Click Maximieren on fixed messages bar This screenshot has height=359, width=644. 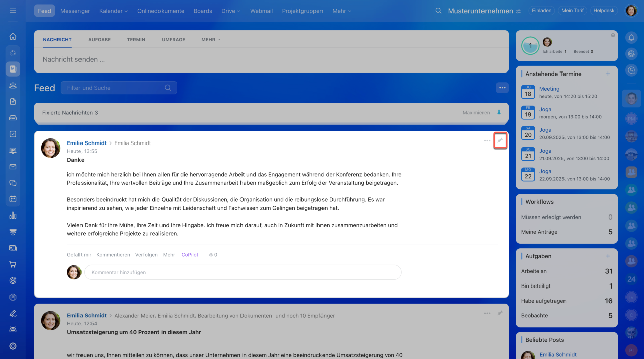[x=476, y=113]
